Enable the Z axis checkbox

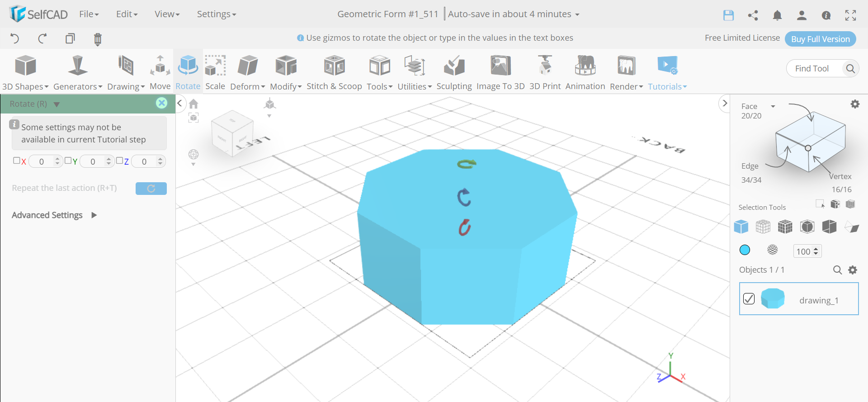(x=119, y=161)
